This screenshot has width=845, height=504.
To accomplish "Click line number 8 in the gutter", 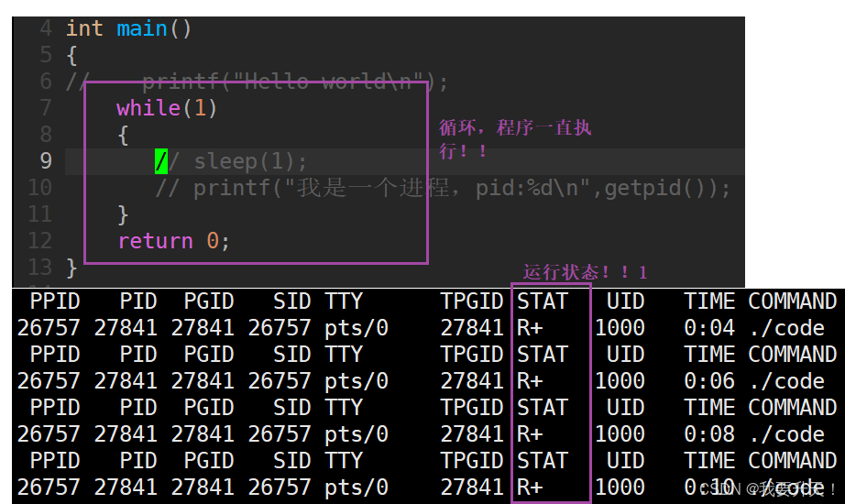I will (46, 134).
